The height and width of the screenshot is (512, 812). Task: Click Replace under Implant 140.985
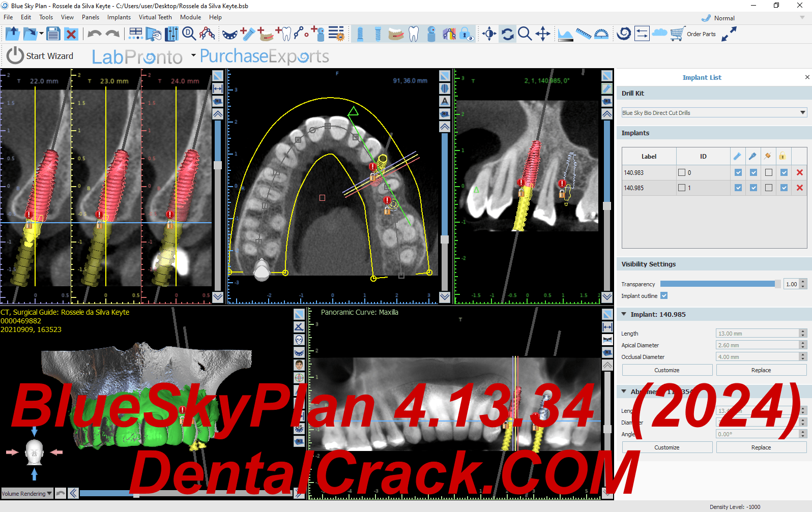(x=761, y=370)
